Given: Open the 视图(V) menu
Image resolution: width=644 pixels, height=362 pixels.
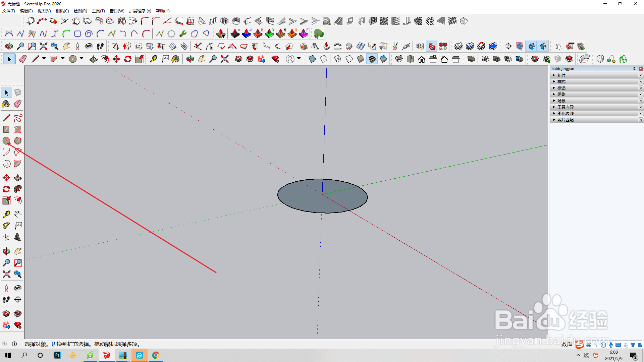Looking at the screenshot, I should coord(44,11).
